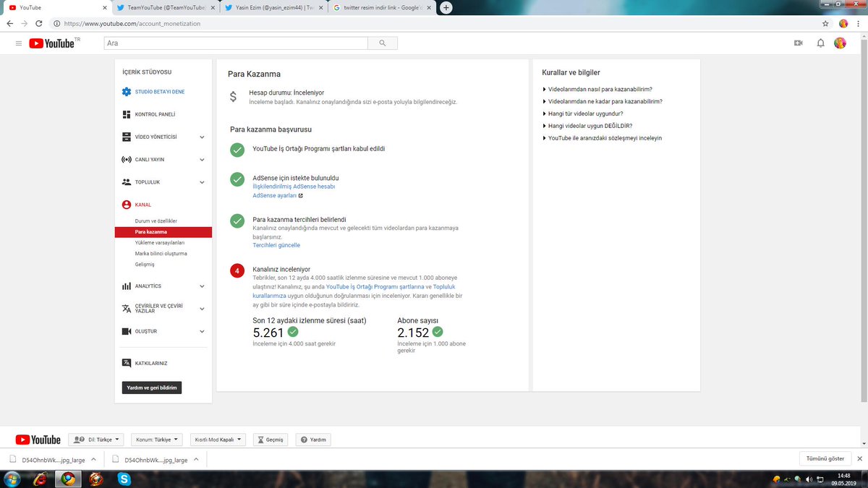Expand the Analytics chevron
This screenshot has width=868, height=488.
202,286
